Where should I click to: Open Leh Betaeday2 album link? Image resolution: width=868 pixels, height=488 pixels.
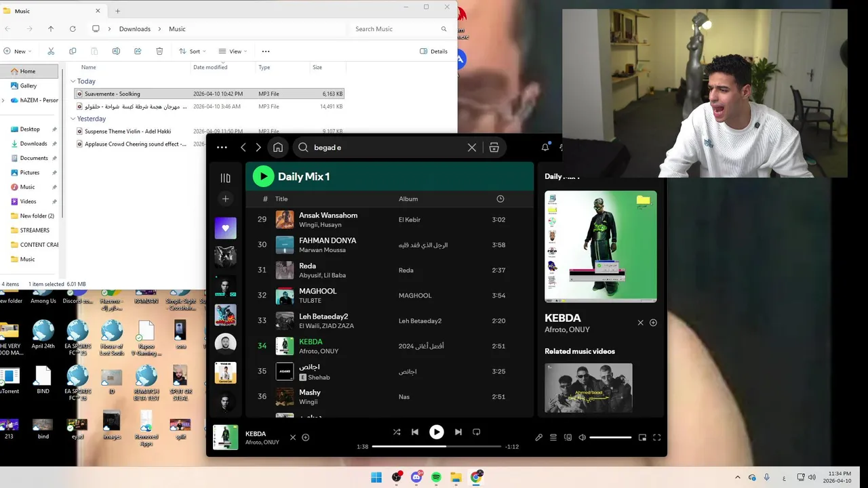click(x=420, y=321)
